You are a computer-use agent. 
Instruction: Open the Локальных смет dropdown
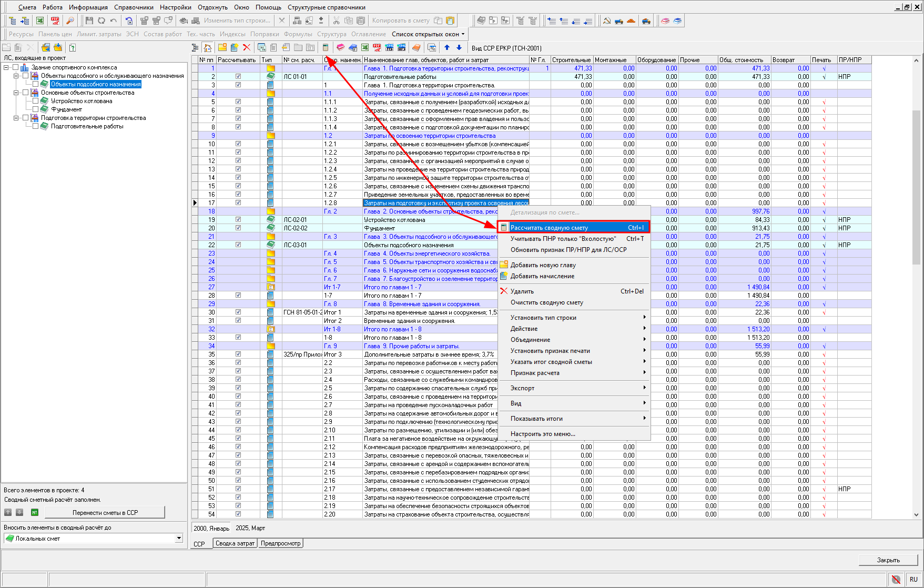[179, 538]
